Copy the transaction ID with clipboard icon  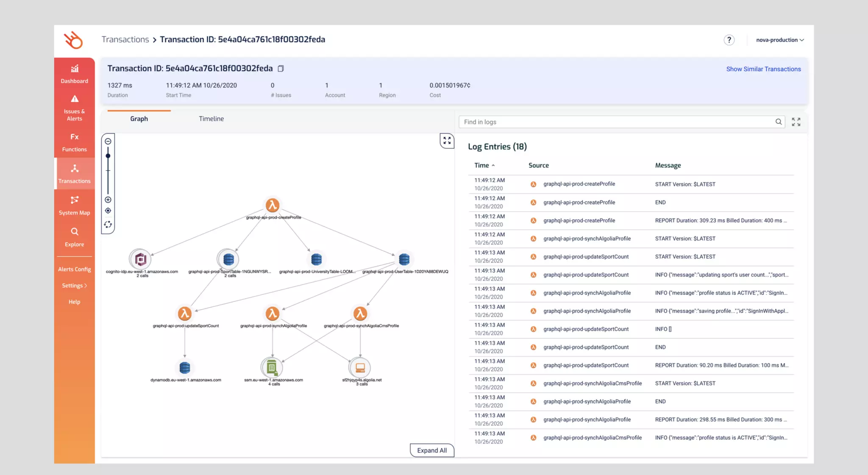click(x=281, y=69)
